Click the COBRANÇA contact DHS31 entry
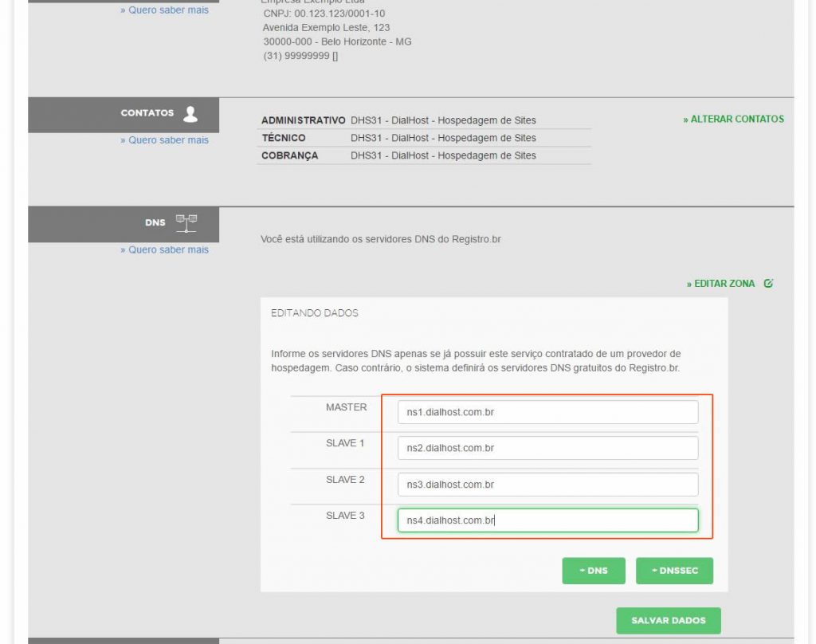Image resolution: width=816 pixels, height=644 pixels. pos(443,155)
